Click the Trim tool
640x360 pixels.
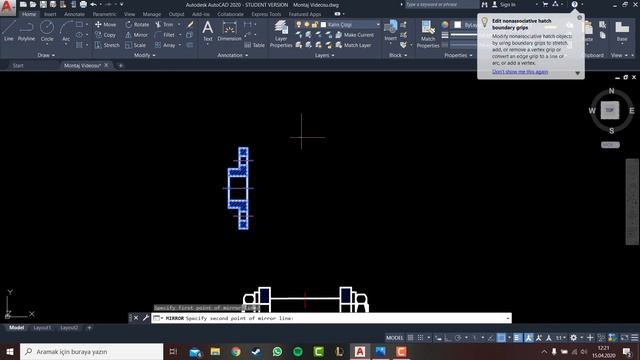164,24
